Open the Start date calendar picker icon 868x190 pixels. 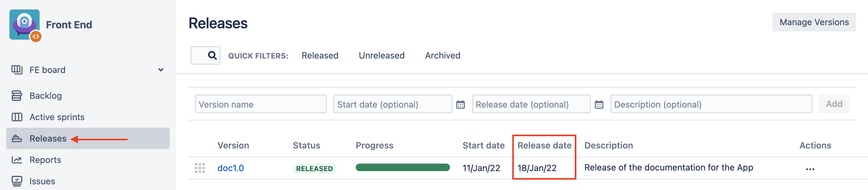[460, 105]
